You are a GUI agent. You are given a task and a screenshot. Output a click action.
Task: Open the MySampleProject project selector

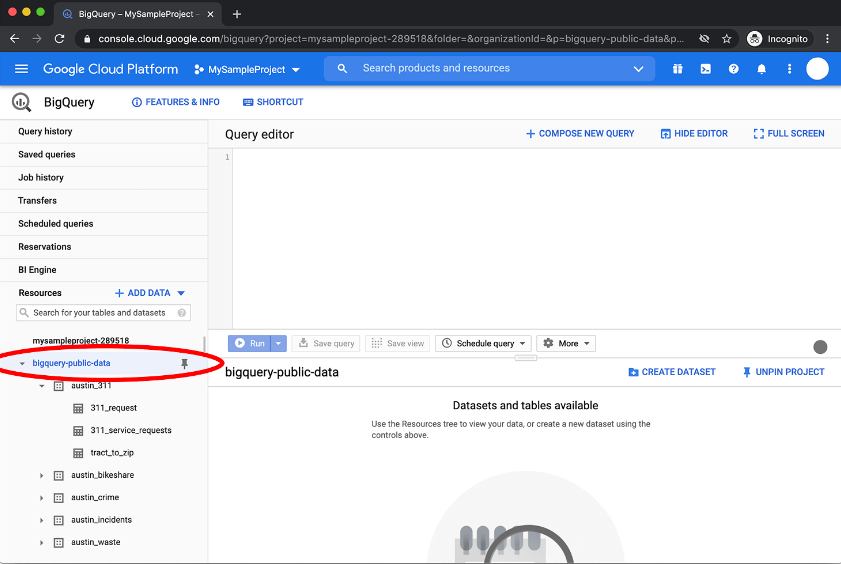point(247,69)
